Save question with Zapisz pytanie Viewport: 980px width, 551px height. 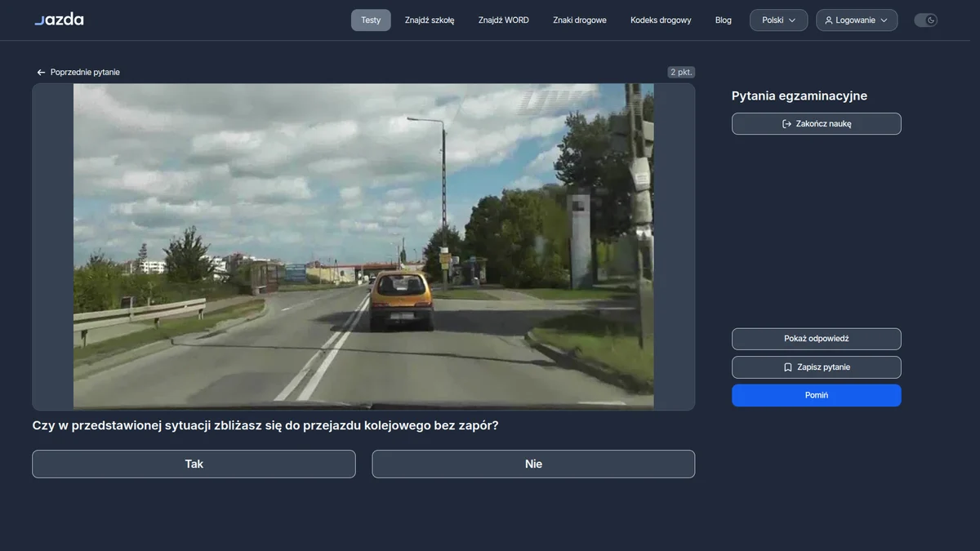(817, 367)
